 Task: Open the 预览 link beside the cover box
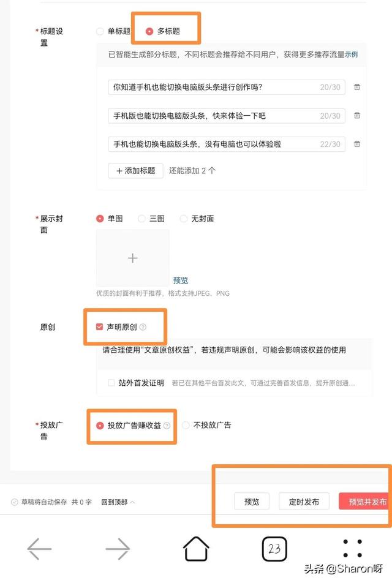[180, 280]
